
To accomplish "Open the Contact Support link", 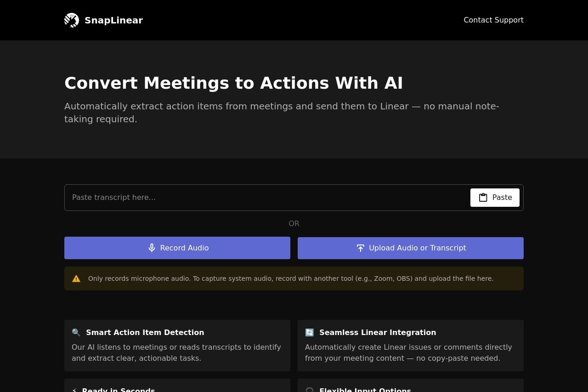I will tap(493, 20).
